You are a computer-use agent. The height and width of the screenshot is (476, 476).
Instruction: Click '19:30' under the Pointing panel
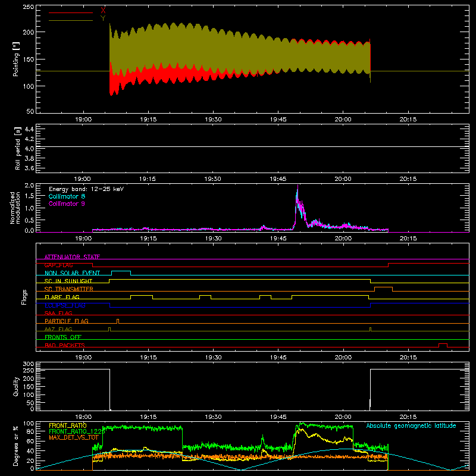213,120
